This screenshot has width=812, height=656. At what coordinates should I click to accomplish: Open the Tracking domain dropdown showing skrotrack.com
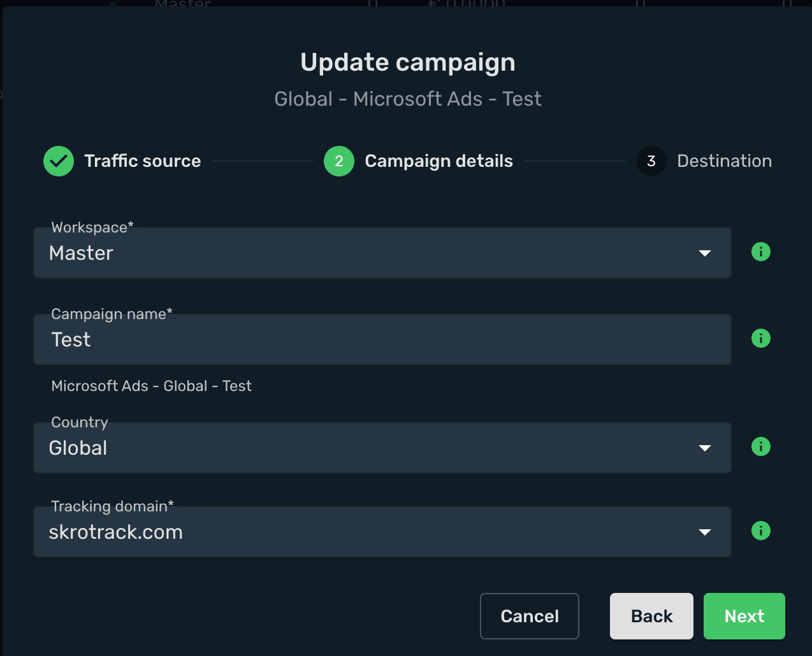(382, 532)
